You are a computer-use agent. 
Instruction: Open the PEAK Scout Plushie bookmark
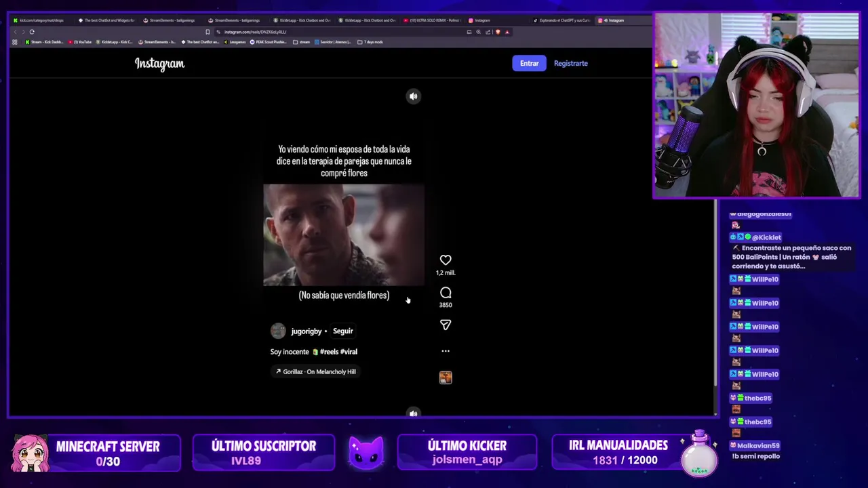(x=269, y=42)
